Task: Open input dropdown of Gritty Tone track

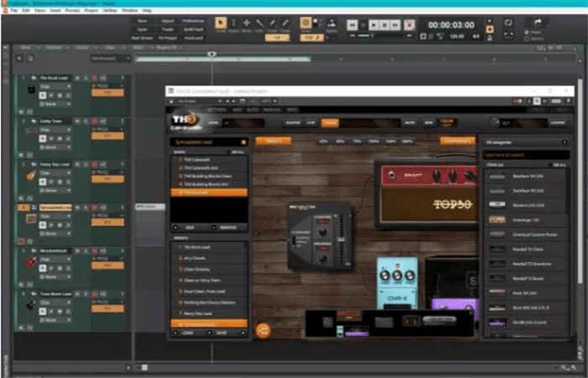Action: coord(55,129)
